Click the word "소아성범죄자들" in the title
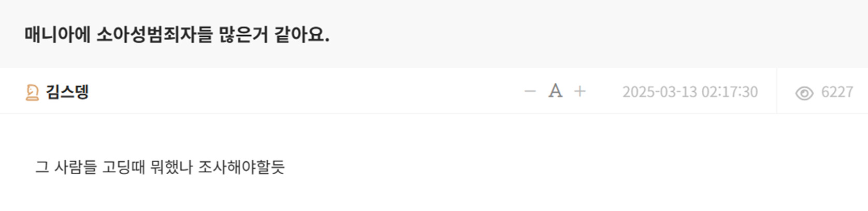 point(154,35)
